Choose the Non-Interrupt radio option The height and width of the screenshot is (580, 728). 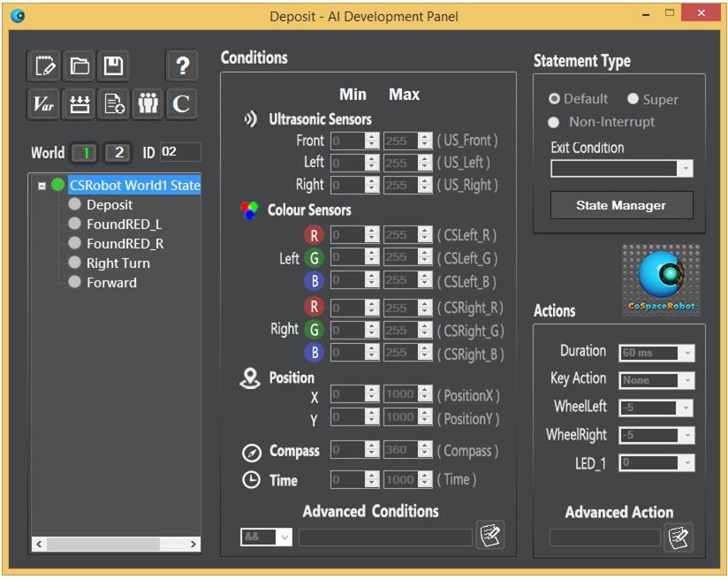(x=555, y=122)
